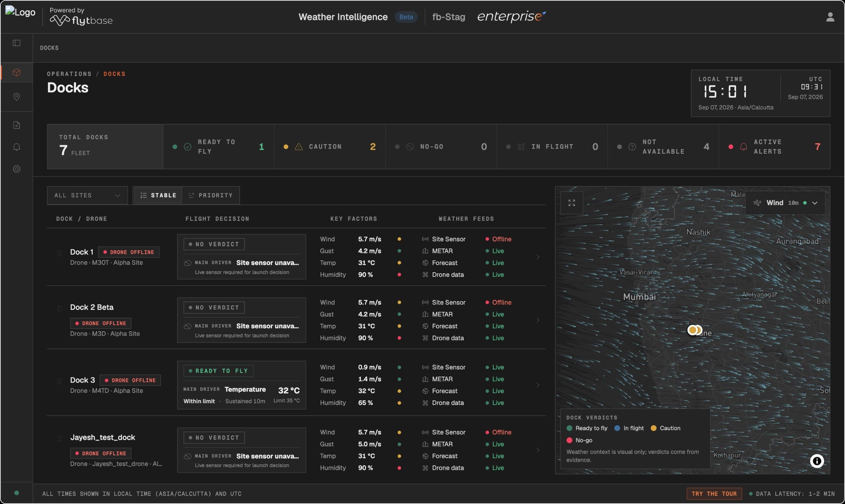This screenshot has width=845, height=504.
Task: Open the Docks cube icon in sidebar
Action: 17,72
